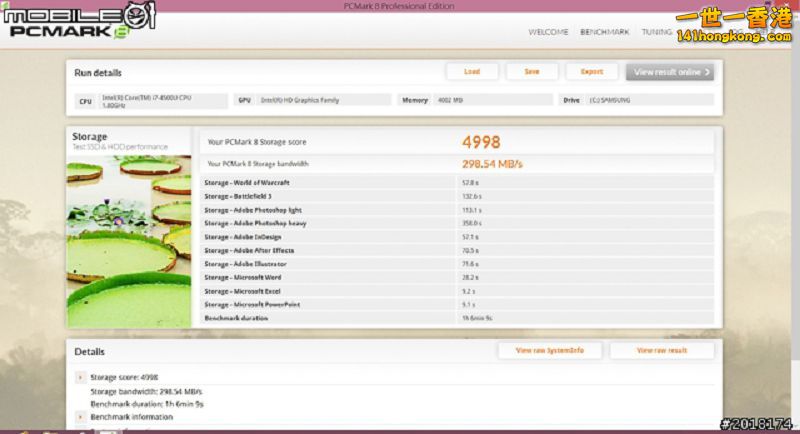The image size is (800, 434).
Task: Switch to the TUNING tab
Action: tap(657, 32)
